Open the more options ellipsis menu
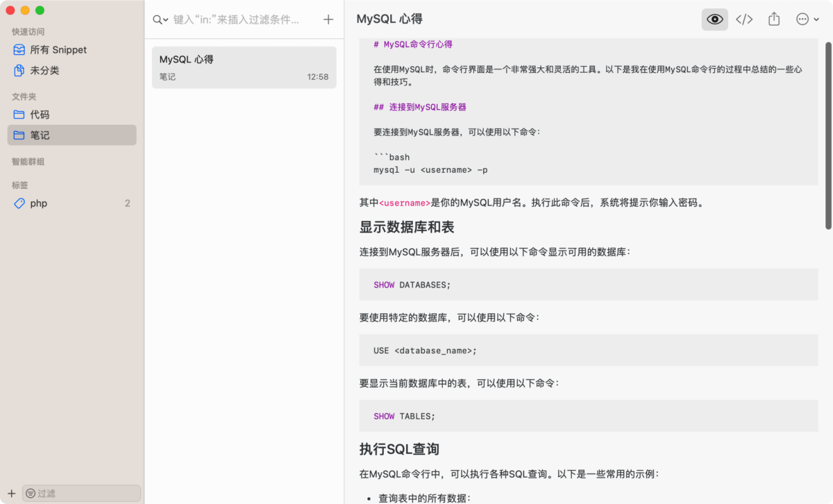The image size is (833, 504). [x=807, y=19]
